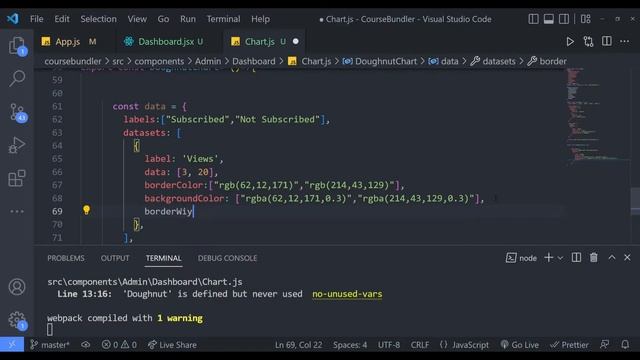Open the Explorer view in activity bar
Screen dimensions: 640x360
click(17, 45)
